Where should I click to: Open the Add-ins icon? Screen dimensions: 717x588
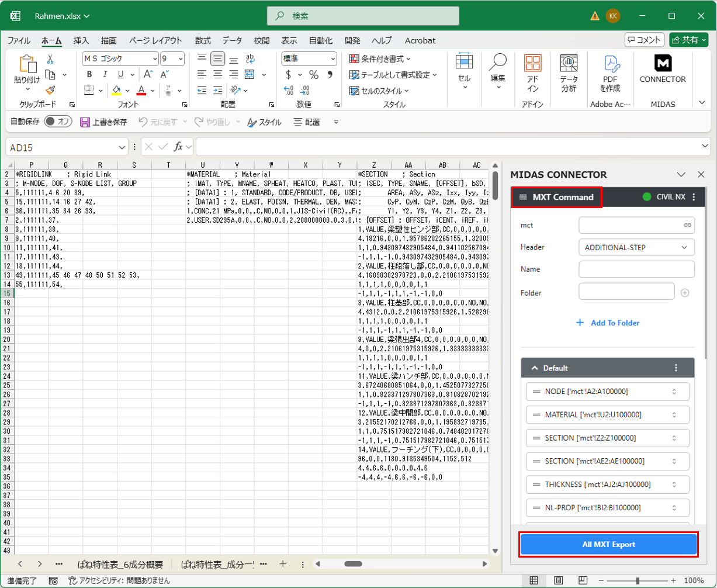point(532,74)
